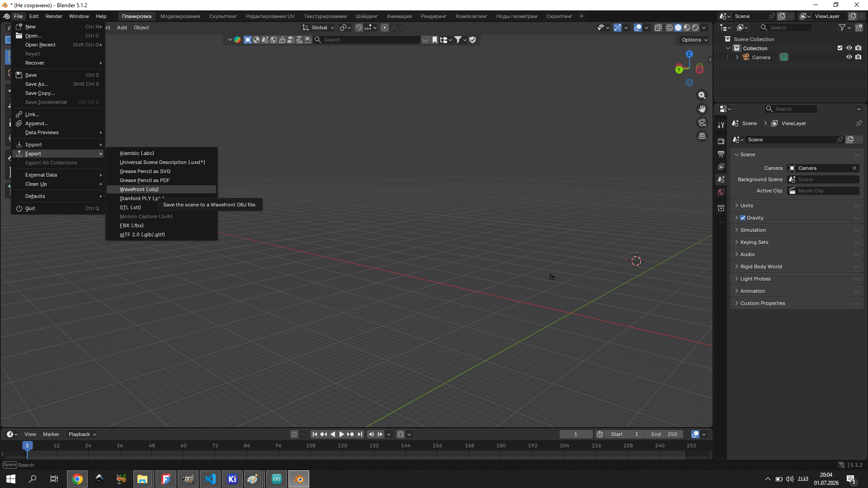The image size is (868, 488).
Task: Open the Collection properties tab
Action: click(721, 208)
